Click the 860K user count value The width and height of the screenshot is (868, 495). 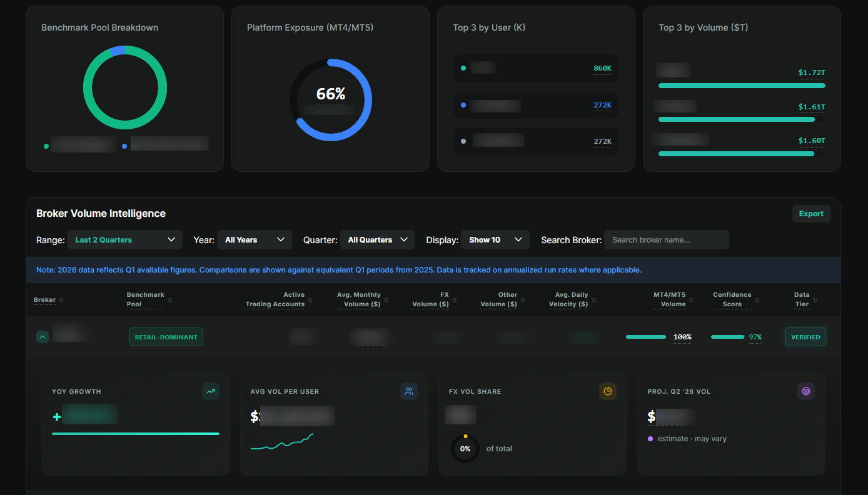[x=602, y=68]
